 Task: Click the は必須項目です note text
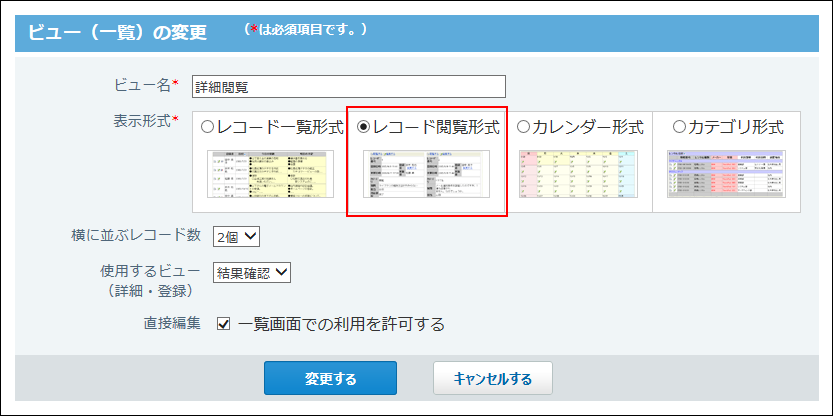point(307,29)
